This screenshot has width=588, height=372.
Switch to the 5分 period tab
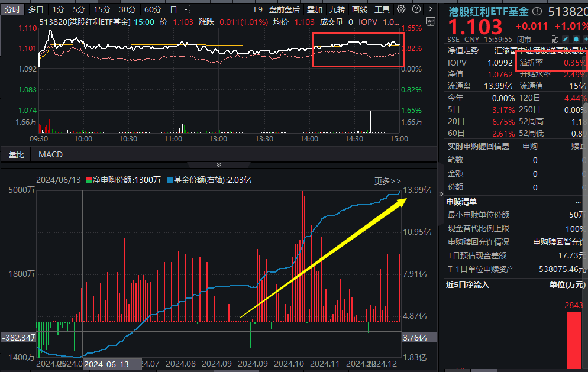(79, 9)
